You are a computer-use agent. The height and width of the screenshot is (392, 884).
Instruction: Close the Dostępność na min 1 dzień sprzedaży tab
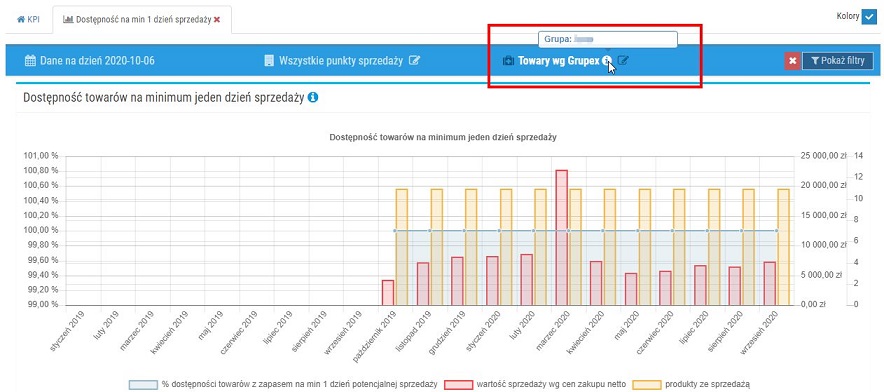[217, 19]
